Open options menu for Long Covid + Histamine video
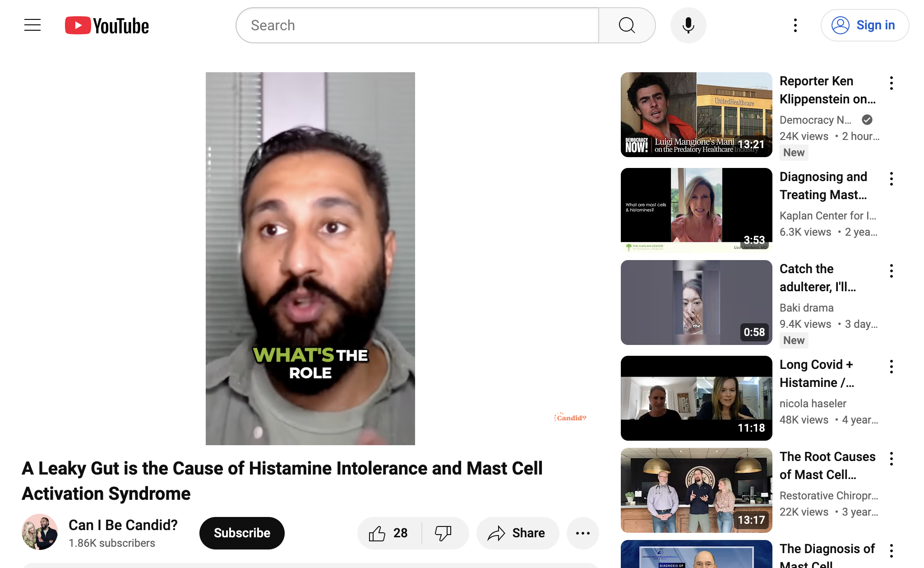Image resolution: width=924 pixels, height=568 pixels. pos(891,367)
